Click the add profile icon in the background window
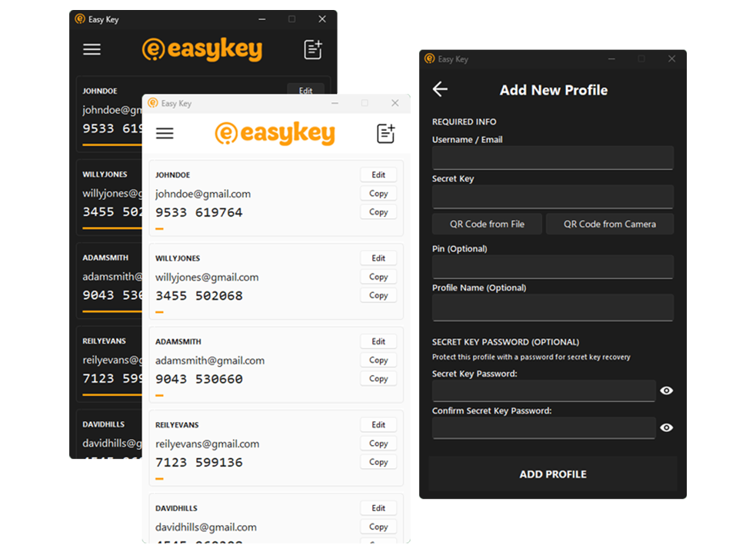The height and width of the screenshot is (555, 756). 312,48
